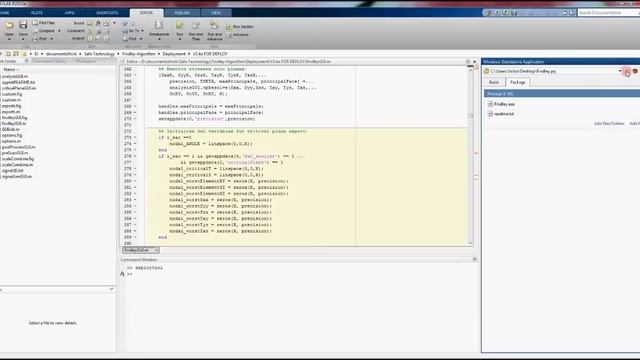Image resolution: width=640 pixels, height=360 pixels.
Task: Click the Go To button
Action: point(131,31)
